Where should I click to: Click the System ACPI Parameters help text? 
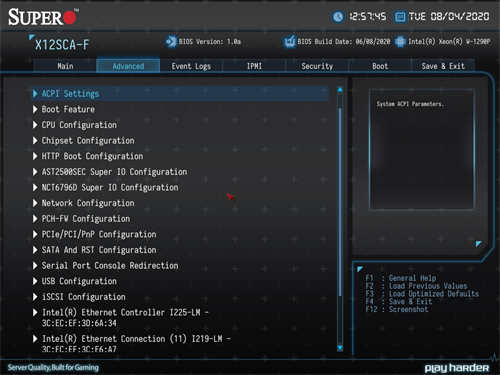point(410,104)
